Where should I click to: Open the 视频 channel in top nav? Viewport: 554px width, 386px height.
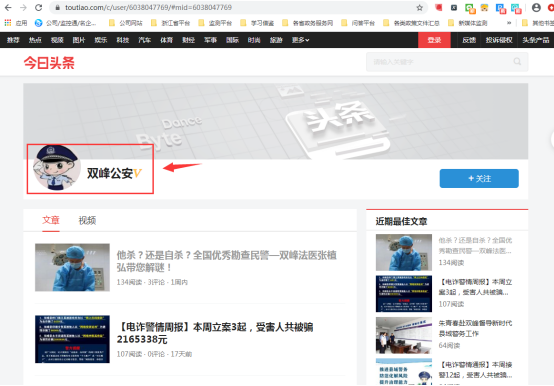(x=57, y=40)
